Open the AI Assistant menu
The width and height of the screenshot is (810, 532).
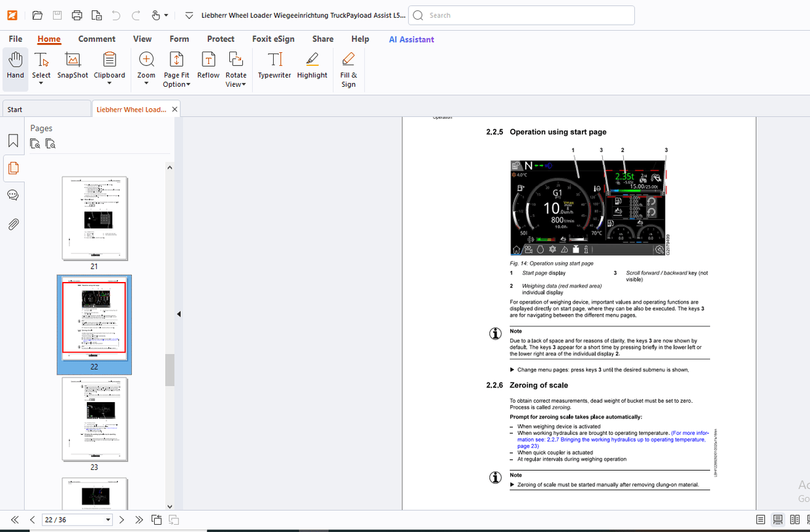point(411,39)
